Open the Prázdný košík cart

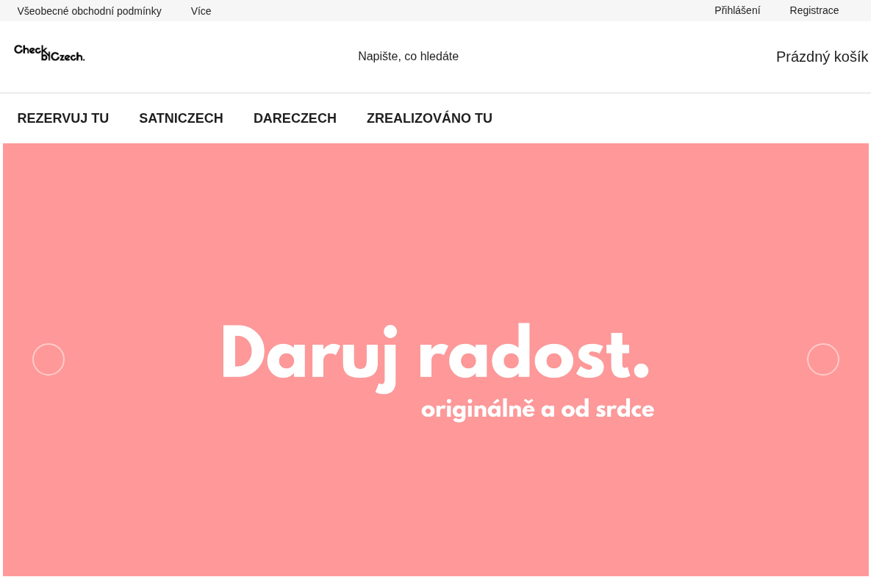pos(822,57)
